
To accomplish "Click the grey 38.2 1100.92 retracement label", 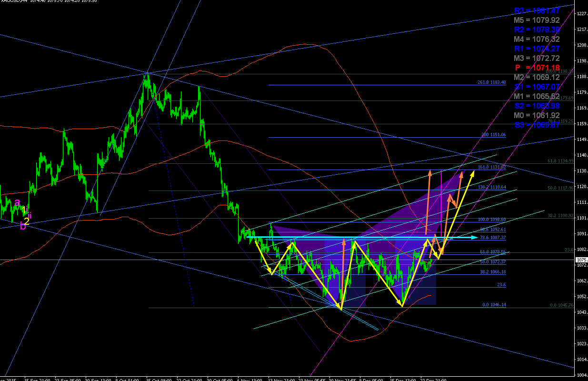I will [x=560, y=216].
